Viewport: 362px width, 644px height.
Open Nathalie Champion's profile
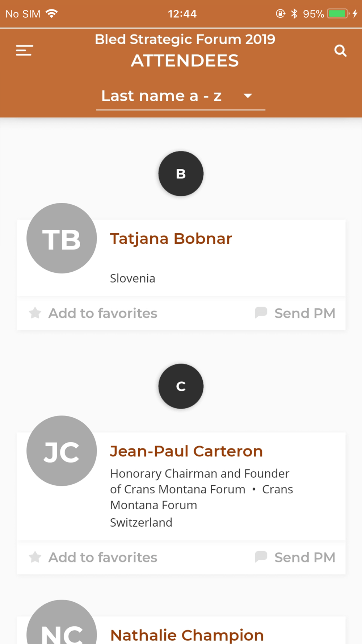pyautogui.click(x=187, y=635)
